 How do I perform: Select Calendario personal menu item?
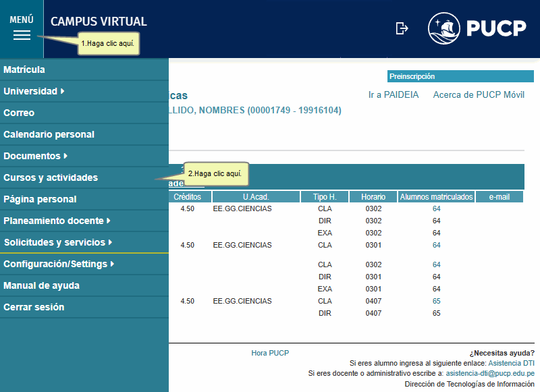coord(84,134)
